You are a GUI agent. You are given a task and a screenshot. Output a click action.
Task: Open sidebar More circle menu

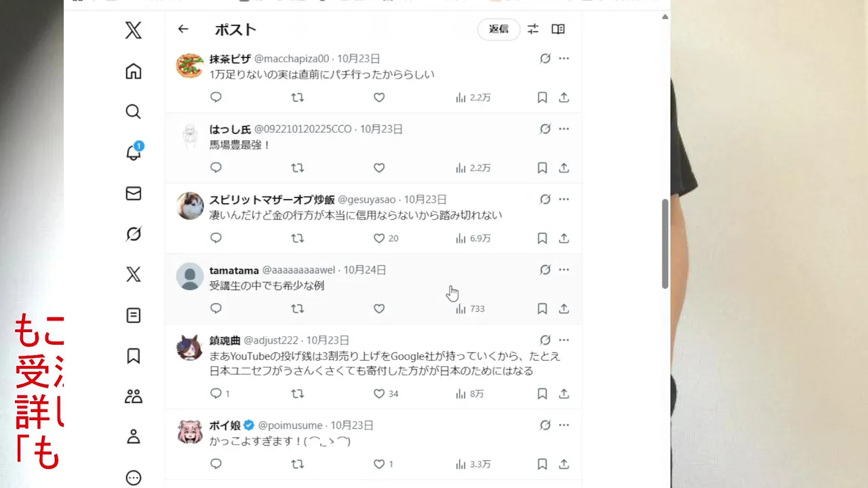[134, 478]
